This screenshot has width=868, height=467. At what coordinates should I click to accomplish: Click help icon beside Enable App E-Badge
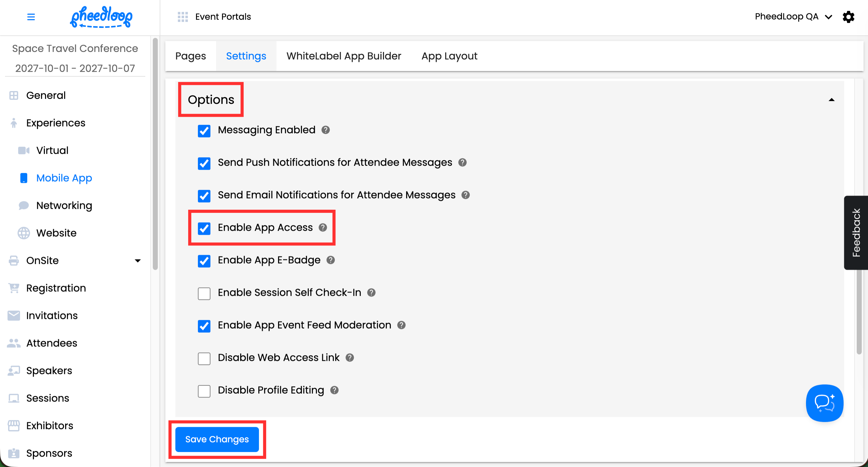pos(331,260)
